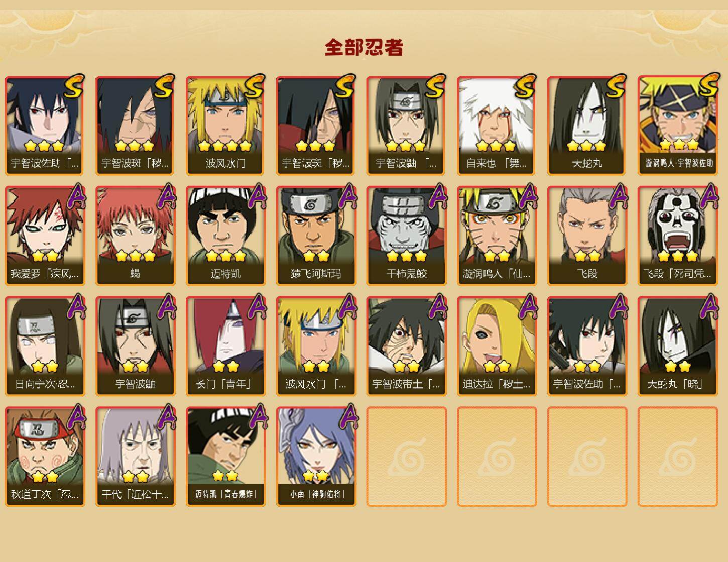Choose the 漩涡鸣人·宇智波佐助 card

point(678,125)
